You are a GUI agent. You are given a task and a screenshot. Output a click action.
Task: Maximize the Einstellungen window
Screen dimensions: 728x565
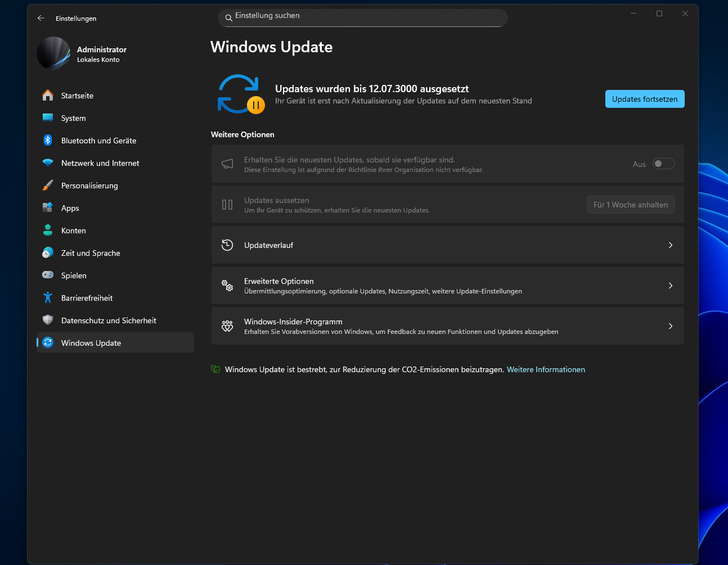(x=659, y=13)
